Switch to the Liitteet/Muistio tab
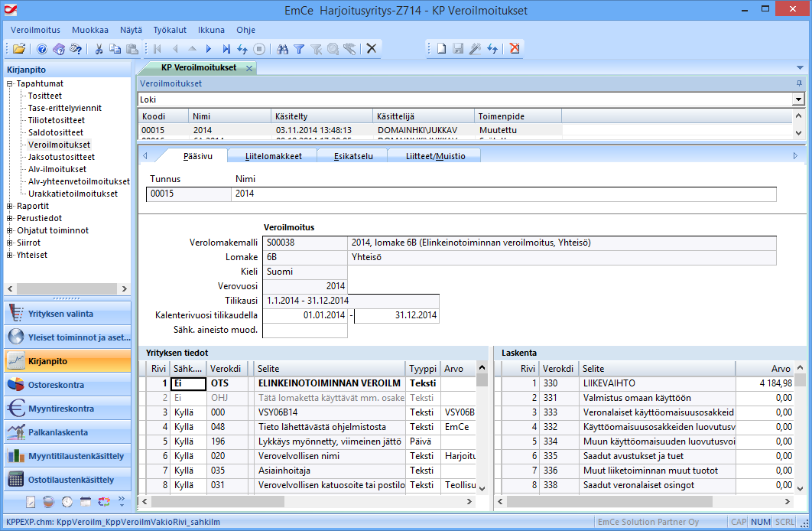812x531 pixels. [436, 156]
